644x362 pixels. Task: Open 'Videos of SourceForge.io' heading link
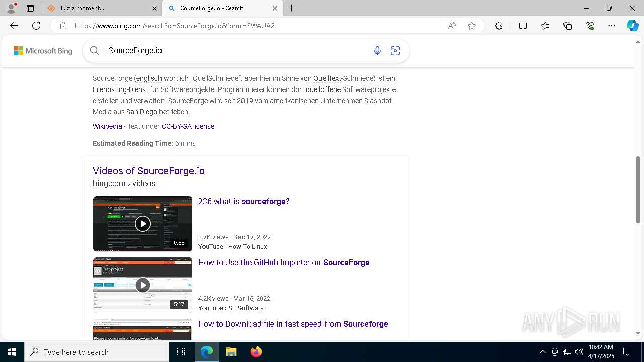[148, 171]
